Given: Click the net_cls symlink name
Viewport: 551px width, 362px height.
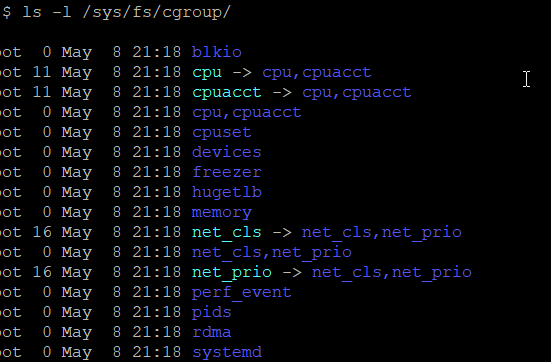Looking at the screenshot, I should 227,232.
